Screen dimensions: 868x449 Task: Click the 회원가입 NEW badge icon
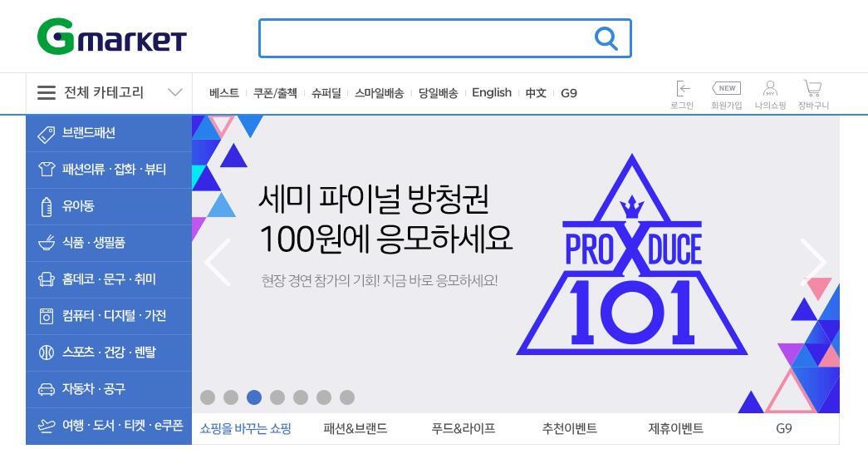(x=726, y=88)
